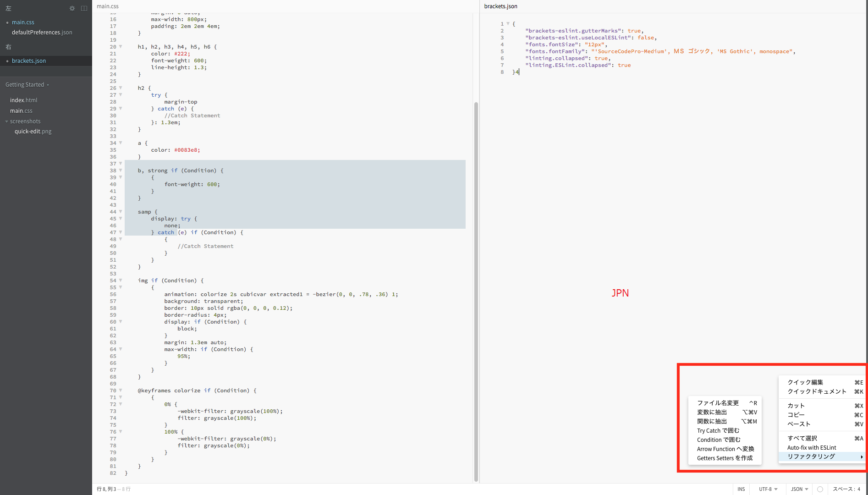868x495 pixels.
Task: Open the Getting Started project dropdown
Action: click(x=27, y=85)
